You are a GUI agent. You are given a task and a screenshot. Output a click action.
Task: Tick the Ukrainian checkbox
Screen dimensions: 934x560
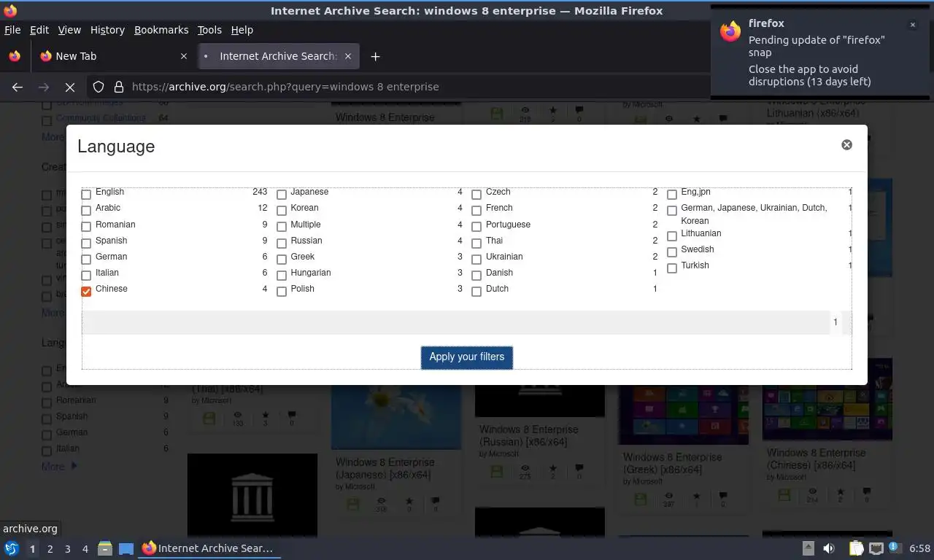(x=476, y=259)
